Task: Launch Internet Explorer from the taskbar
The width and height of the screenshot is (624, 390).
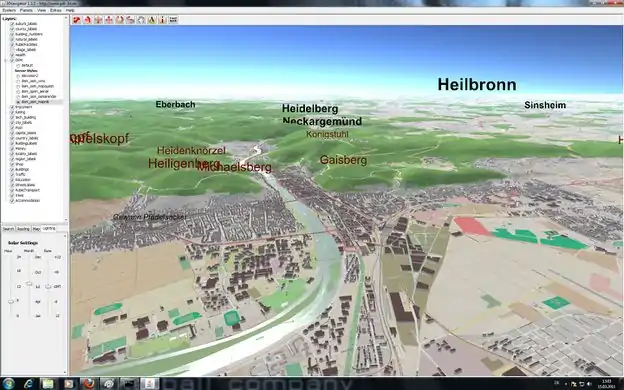Action: [28, 384]
